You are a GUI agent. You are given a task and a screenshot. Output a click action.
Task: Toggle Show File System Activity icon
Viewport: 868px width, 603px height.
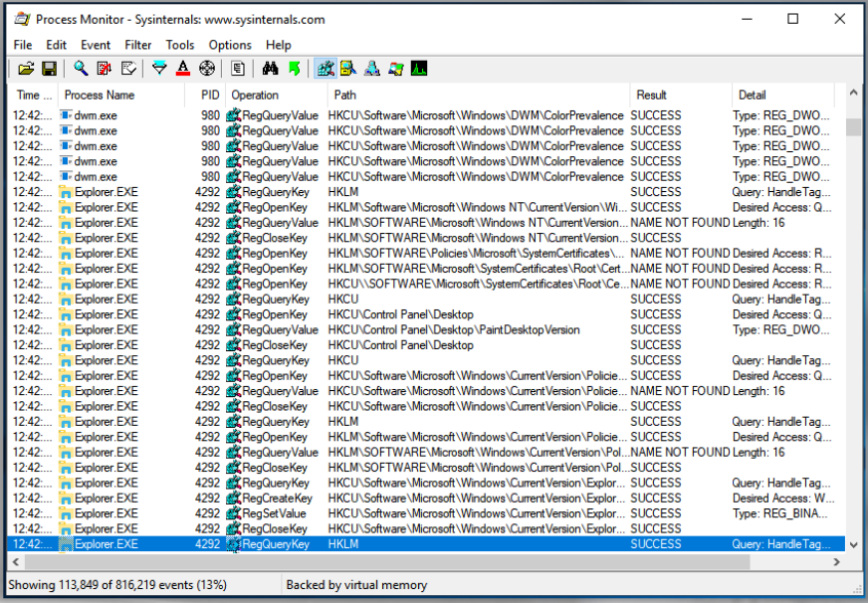tap(348, 69)
